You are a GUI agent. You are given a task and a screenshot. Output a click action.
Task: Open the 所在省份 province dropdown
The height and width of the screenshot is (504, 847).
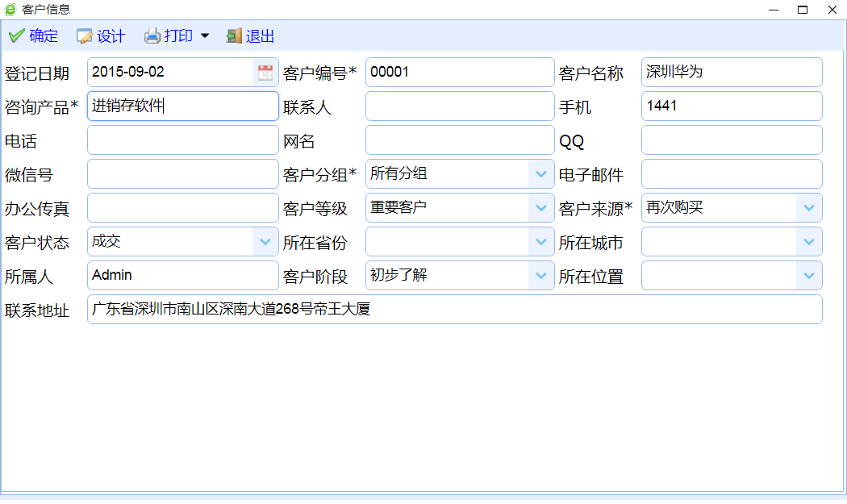click(541, 242)
